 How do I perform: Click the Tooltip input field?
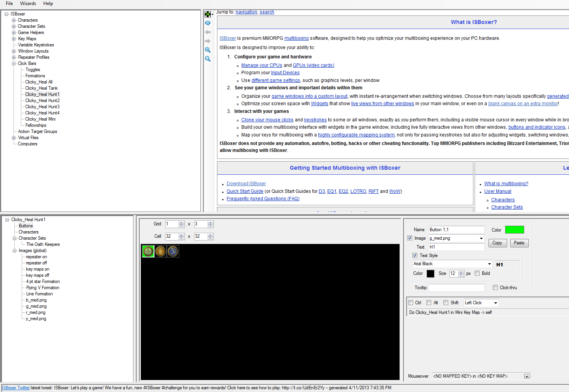[x=456, y=288]
